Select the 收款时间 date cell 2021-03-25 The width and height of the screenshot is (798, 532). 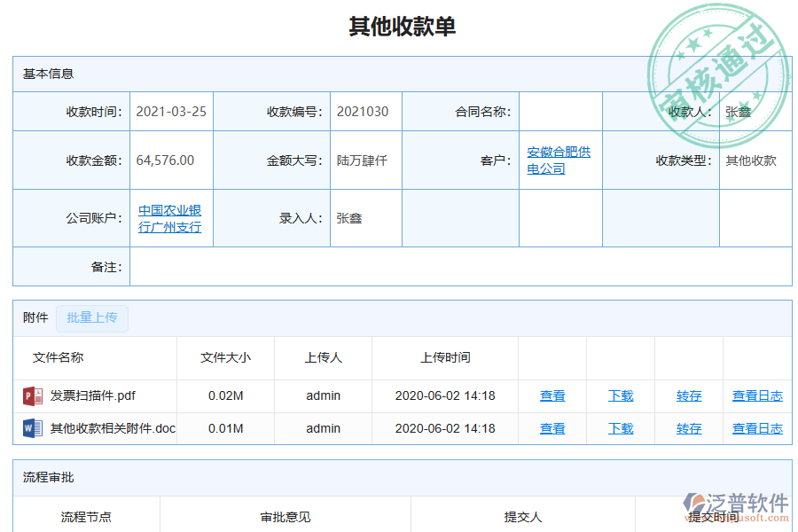pos(171,112)
